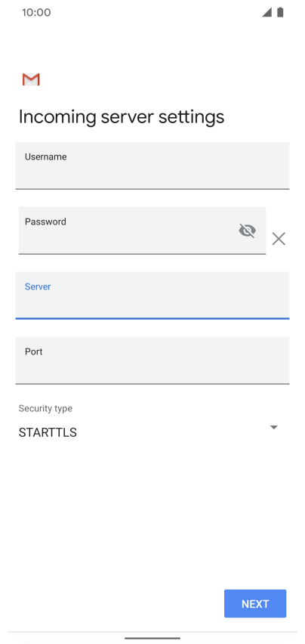Expand the Security type dropdown arrow

[274, 428]
